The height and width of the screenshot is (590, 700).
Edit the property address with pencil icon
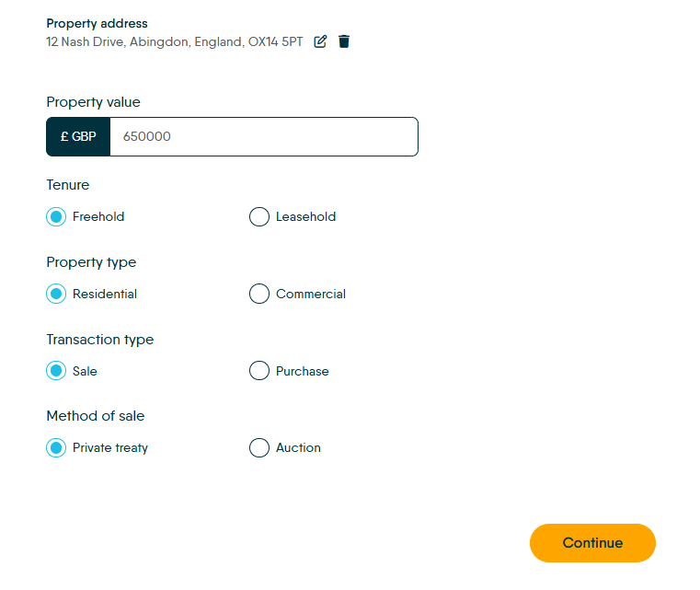click(x=320, y=41)
